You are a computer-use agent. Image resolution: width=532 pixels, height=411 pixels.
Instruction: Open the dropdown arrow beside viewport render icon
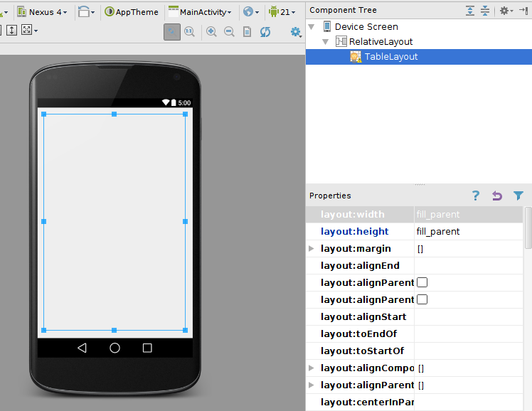[x=36, y=31]
